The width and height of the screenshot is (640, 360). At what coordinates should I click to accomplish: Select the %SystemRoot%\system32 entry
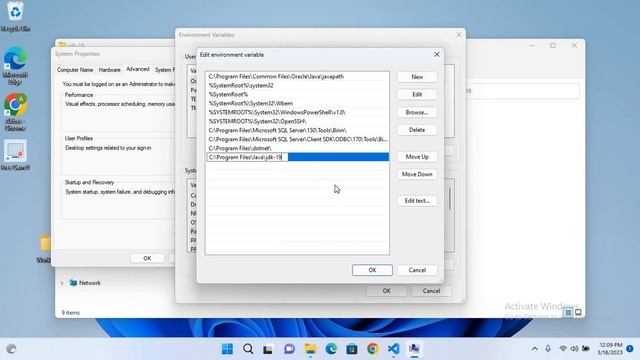297,85
